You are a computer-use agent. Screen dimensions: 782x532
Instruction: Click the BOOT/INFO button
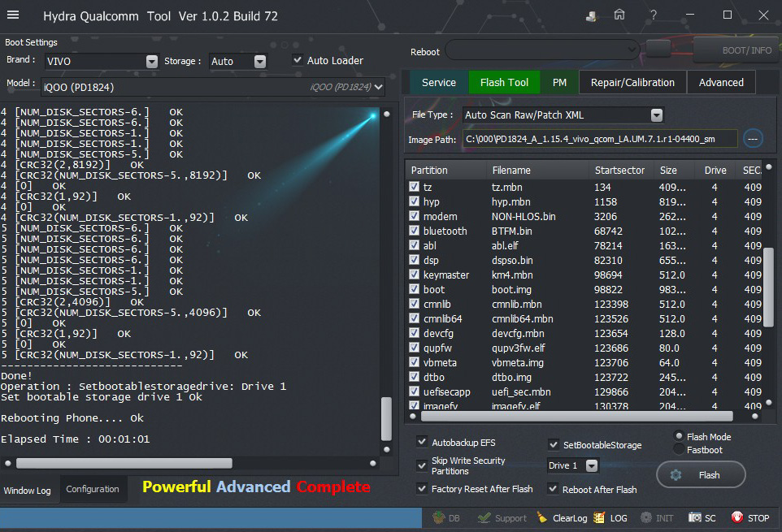click(736, 50)
